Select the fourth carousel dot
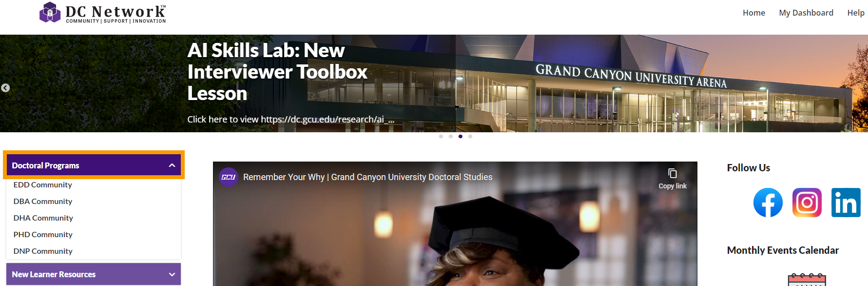The width and height of the screenshot is (868, 286). tap(470, 137)
